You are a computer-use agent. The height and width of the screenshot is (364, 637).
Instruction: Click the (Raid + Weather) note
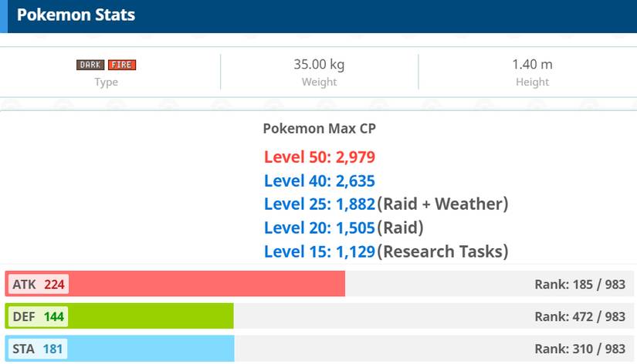point(443,204)
